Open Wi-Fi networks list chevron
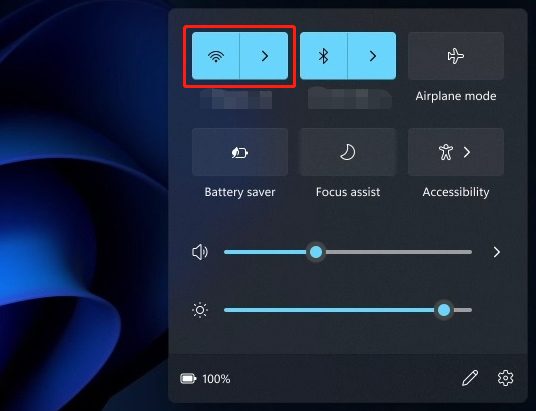 [264, 56]
